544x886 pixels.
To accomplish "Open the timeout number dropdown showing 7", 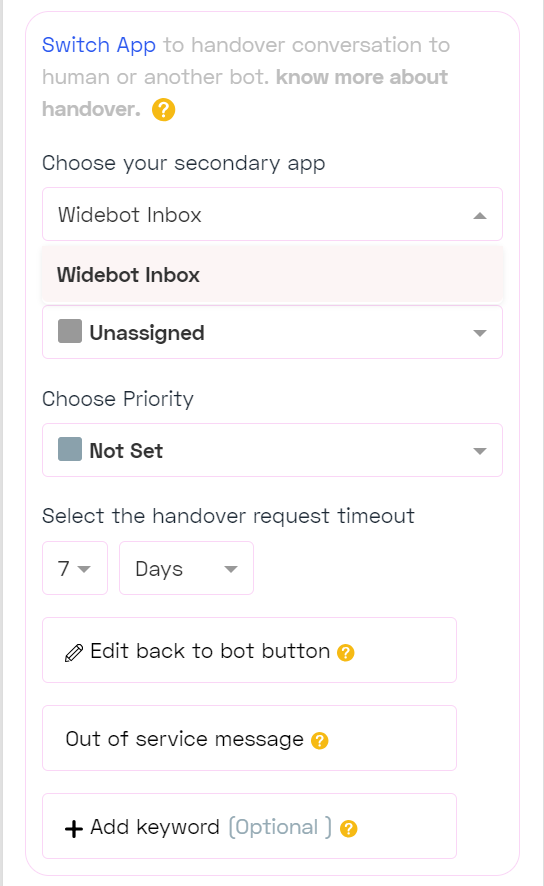I will pyautogui.click(x=75, y=568).
